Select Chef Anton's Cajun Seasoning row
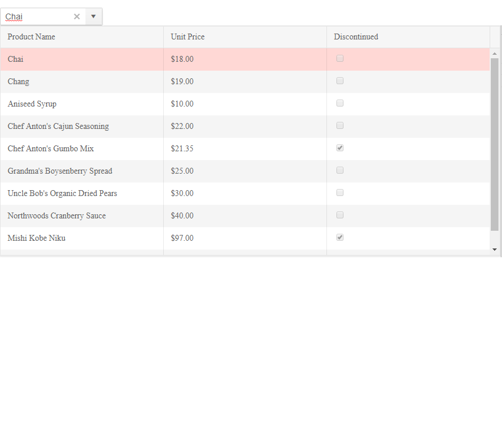The width and height of the screenshot is (502, 448). tap(245, 127)
